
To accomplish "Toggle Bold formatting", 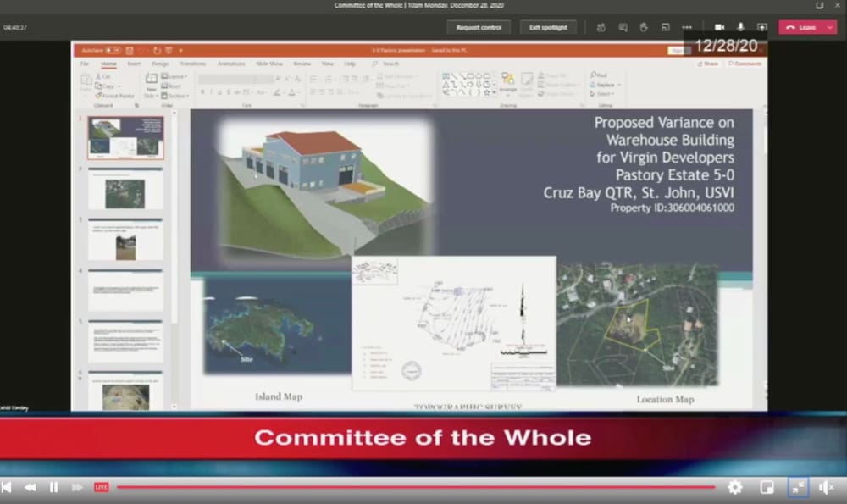I will pos(202,92).
